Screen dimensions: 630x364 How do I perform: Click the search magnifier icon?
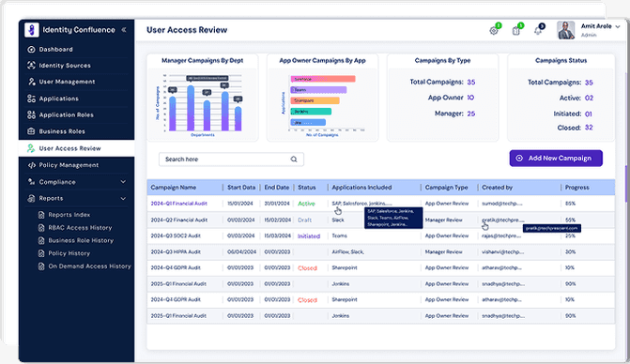[x=294, y=159]
